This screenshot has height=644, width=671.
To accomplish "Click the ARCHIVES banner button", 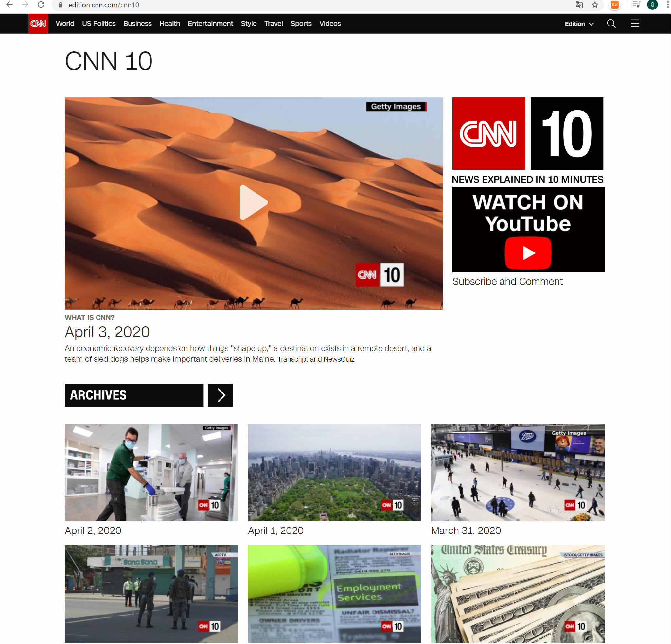I will [x=134, y=395].
